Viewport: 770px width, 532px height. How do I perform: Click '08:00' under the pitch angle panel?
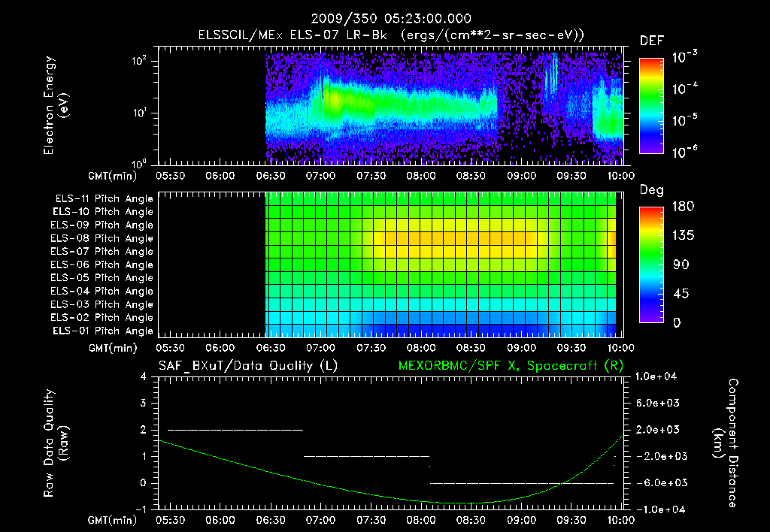[420, 349]
